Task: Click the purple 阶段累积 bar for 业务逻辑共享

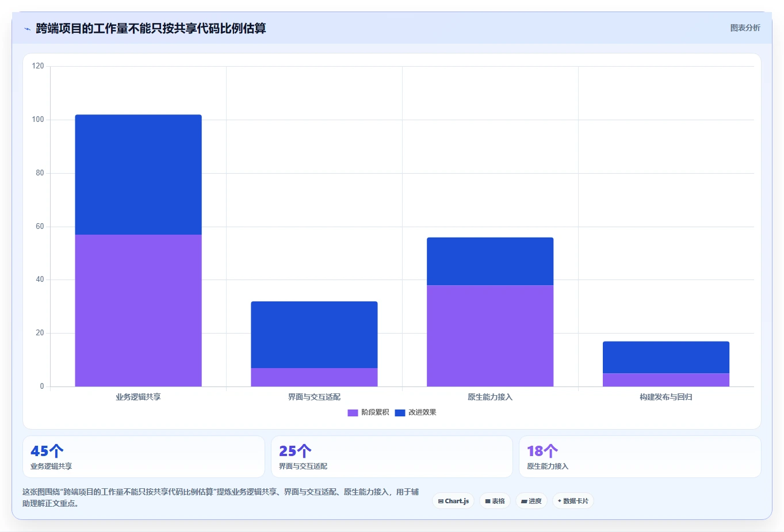Action: pyautogui.click(x=138, y=311)
